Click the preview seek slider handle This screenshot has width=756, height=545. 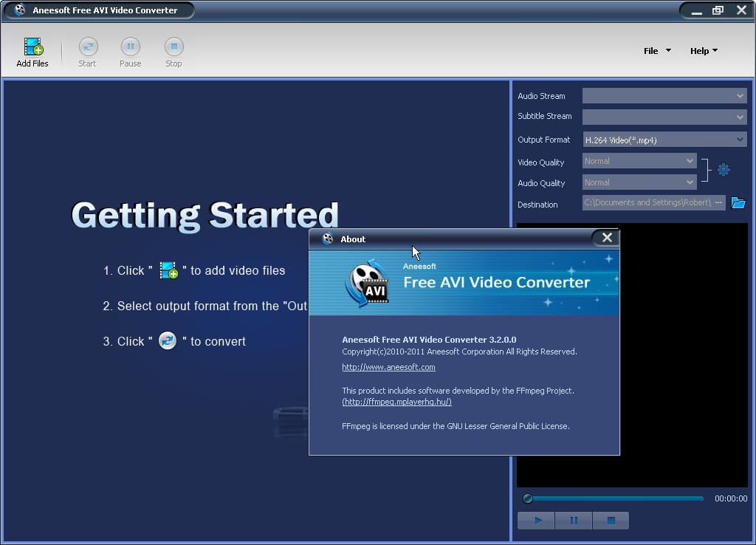pos(527,498)
